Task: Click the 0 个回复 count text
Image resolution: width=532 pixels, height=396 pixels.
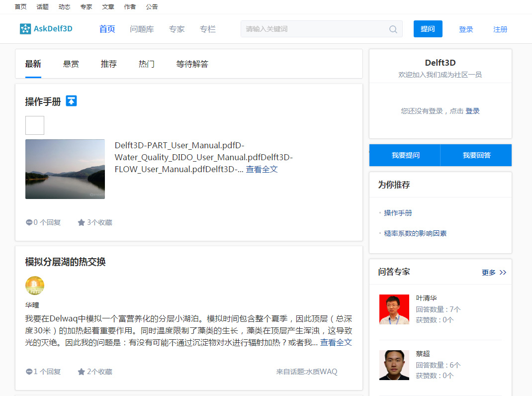Action: [47, 222]
